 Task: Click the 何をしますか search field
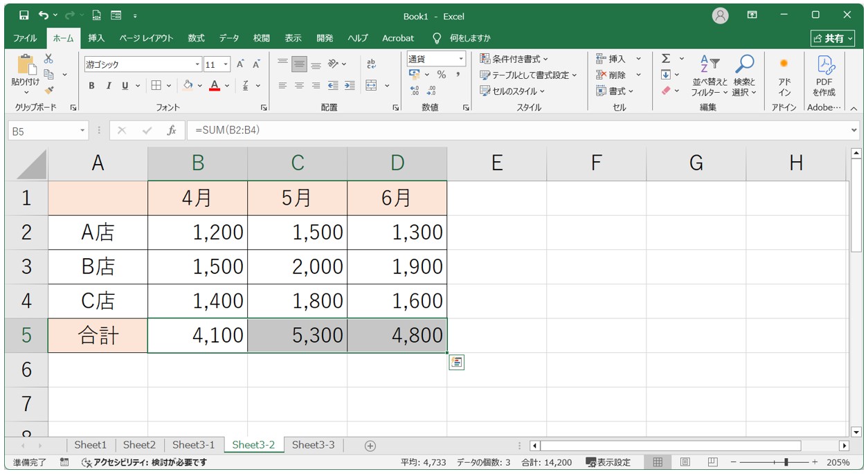470,38
